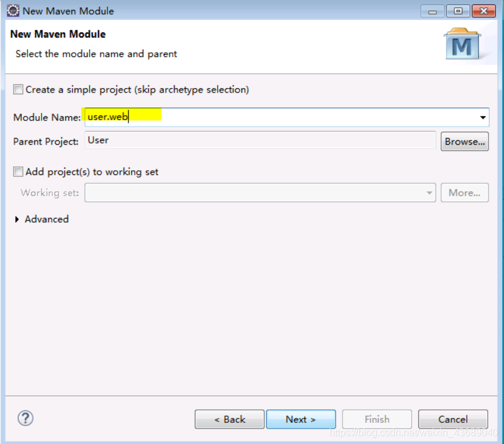Expand the Advanced section
Screen dimensions: 504x444
[x=17, y=219]
